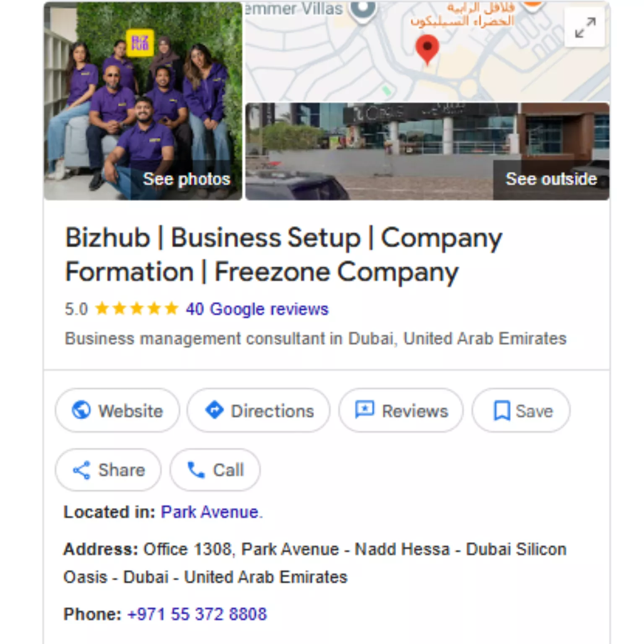Click the phone handset icon

tap(196, 470)
